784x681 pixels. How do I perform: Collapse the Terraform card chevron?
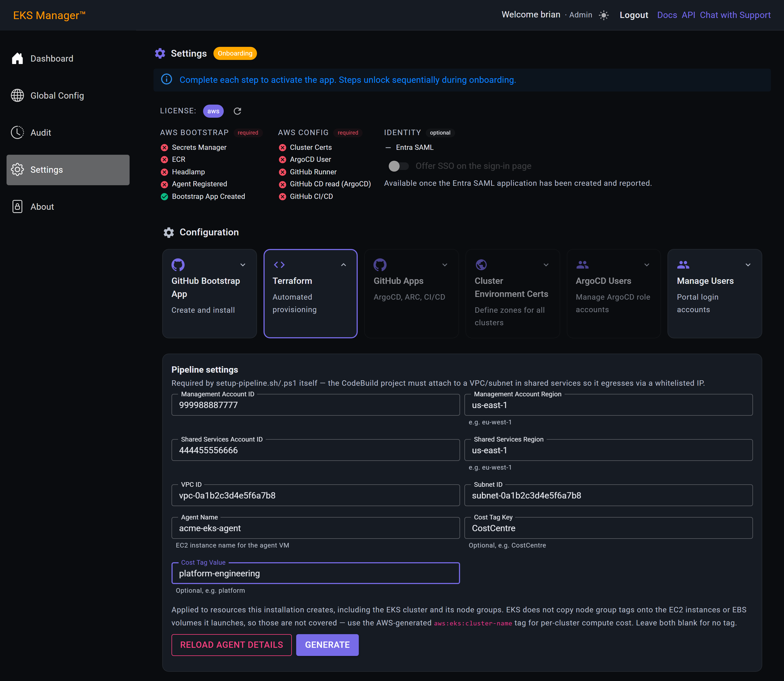[343, 265]
